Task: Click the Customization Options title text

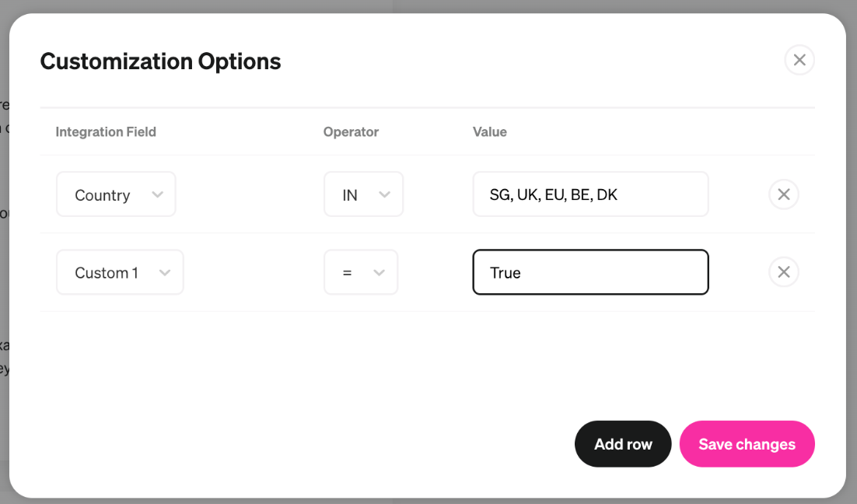Action: pyautogui.click(x=160, y=61)
